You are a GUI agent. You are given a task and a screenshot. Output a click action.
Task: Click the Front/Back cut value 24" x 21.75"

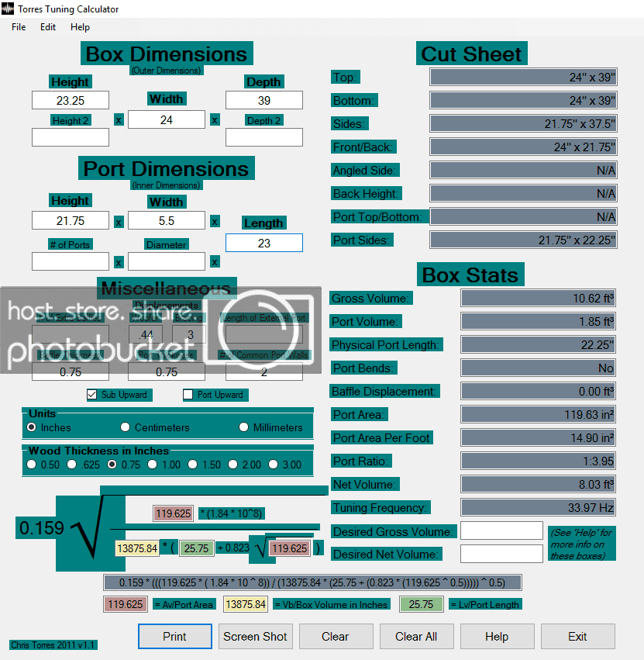click(523, 147)
